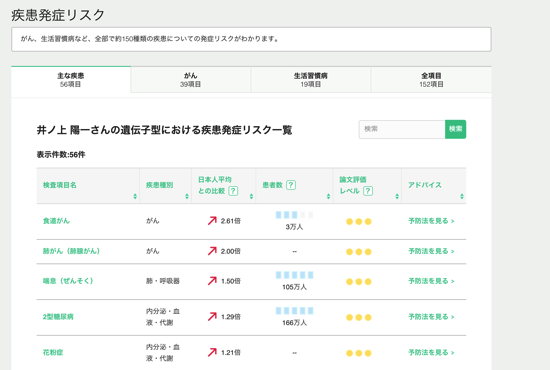The width and height of the screenshot is (550, 370).
Task: Click the 2.61倍 value
Action: [x=230, y=221]
